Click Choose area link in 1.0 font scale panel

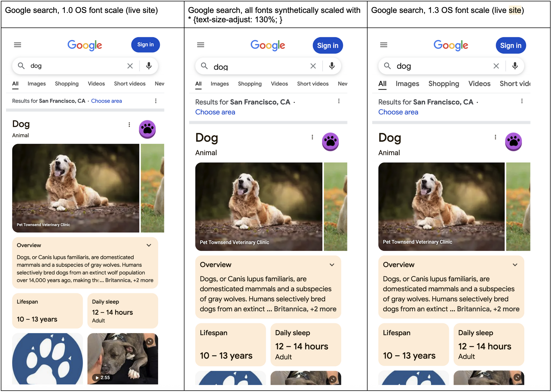click(106, 101)
